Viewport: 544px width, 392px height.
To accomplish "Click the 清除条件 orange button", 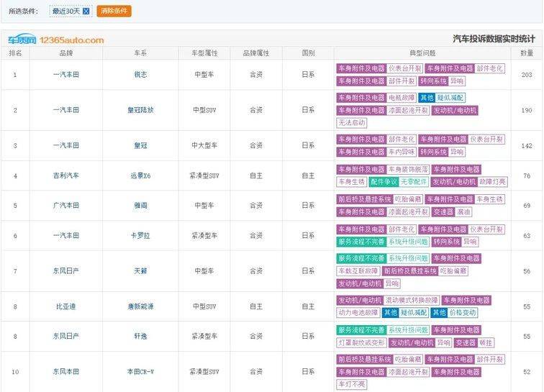I will (x=114, y=12).
